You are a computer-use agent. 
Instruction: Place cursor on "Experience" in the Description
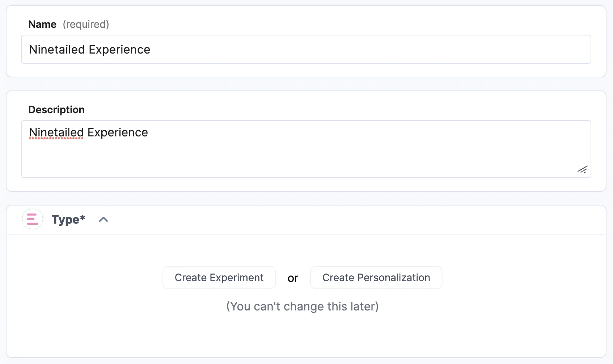pos(118,132)
